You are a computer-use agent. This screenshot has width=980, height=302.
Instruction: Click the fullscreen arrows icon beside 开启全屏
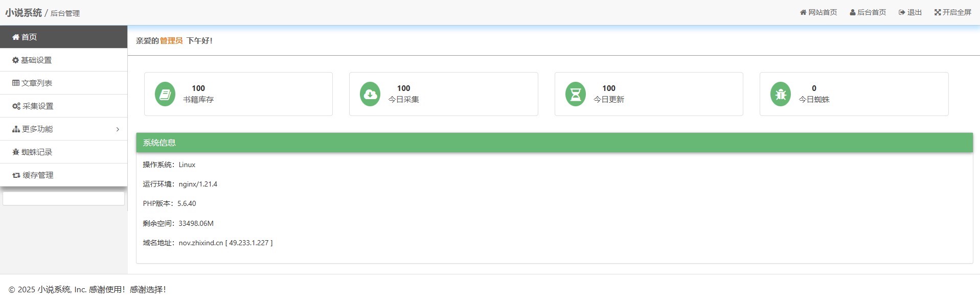938,12
